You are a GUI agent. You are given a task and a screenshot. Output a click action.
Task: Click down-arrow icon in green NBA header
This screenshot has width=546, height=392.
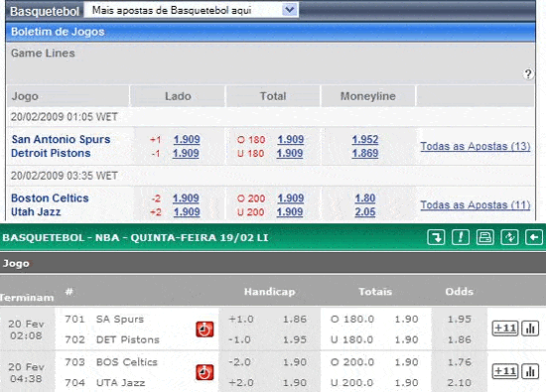pos(436,237)
